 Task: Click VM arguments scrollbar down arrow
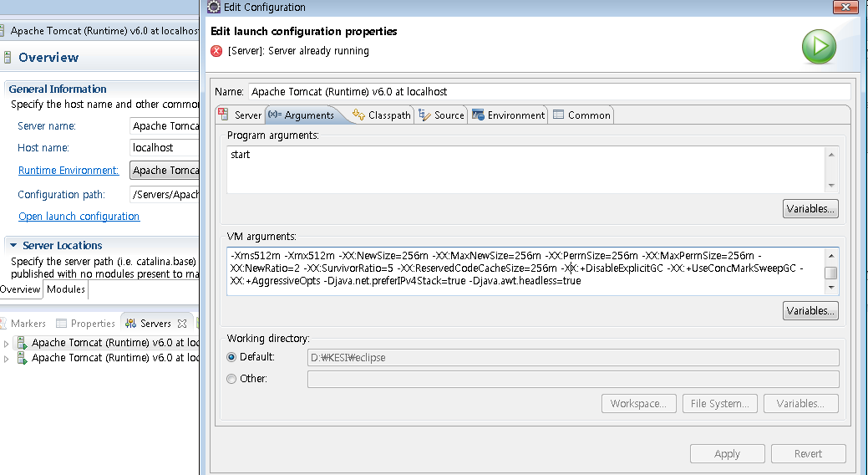[x=831, y=288]
